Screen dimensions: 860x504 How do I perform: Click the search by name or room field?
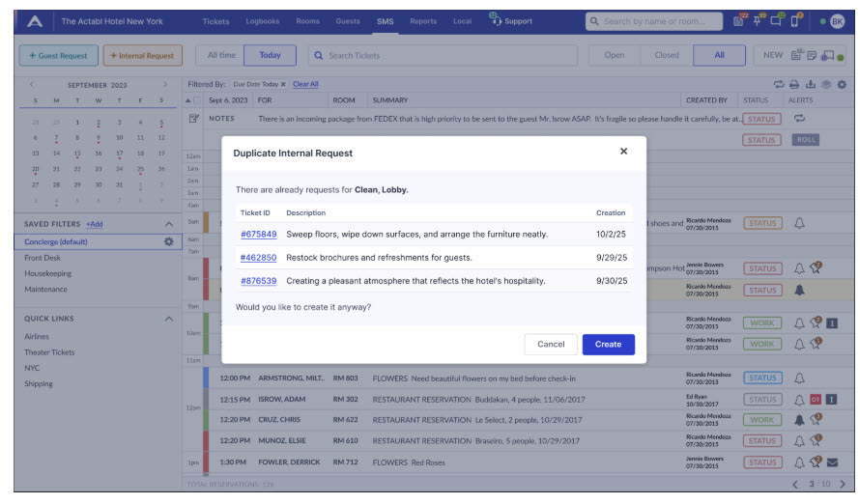(x=654, y=21)
